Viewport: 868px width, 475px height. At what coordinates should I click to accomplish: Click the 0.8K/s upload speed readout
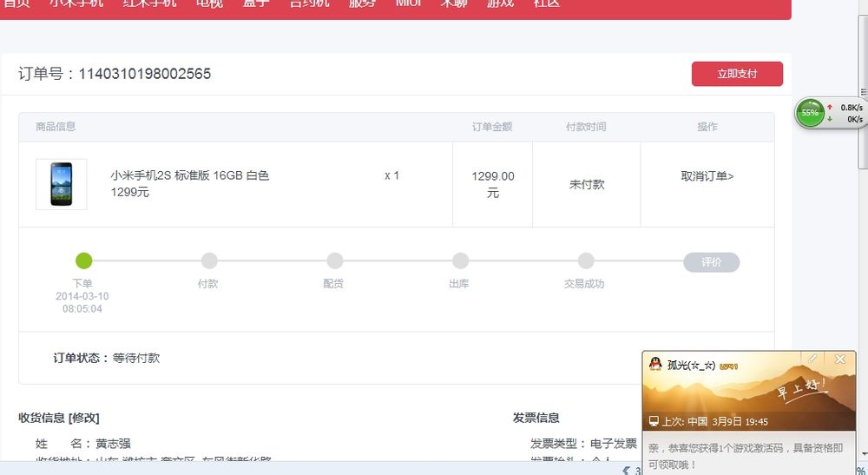[x=852, y=108]
